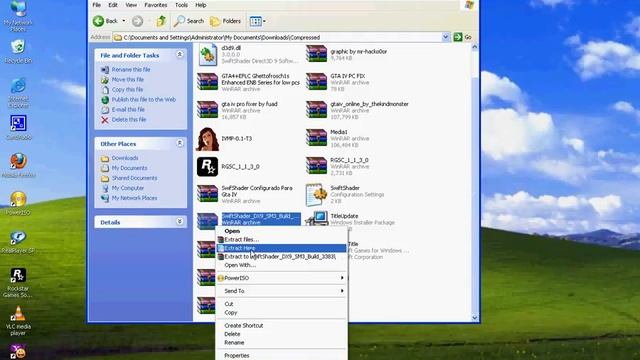Viewport: 640px width, 360px height.
Task: Collapse the Other Places panel
Action: 180,143
